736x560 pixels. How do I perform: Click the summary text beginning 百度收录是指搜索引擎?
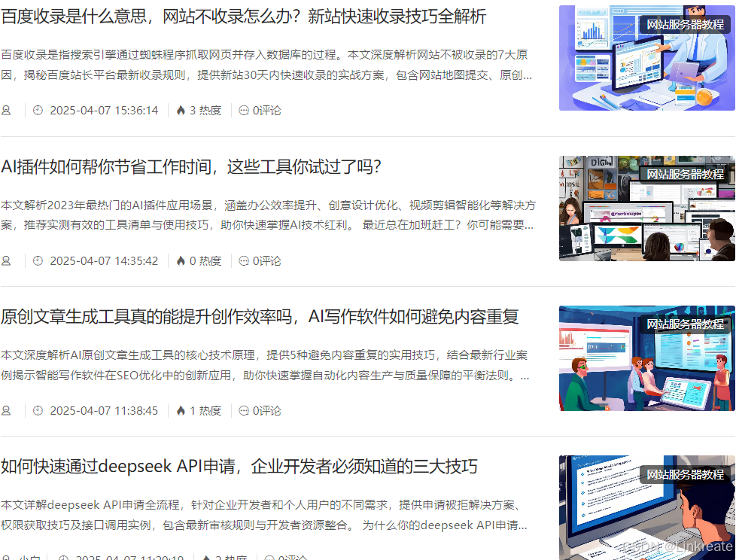click(266, 65)
